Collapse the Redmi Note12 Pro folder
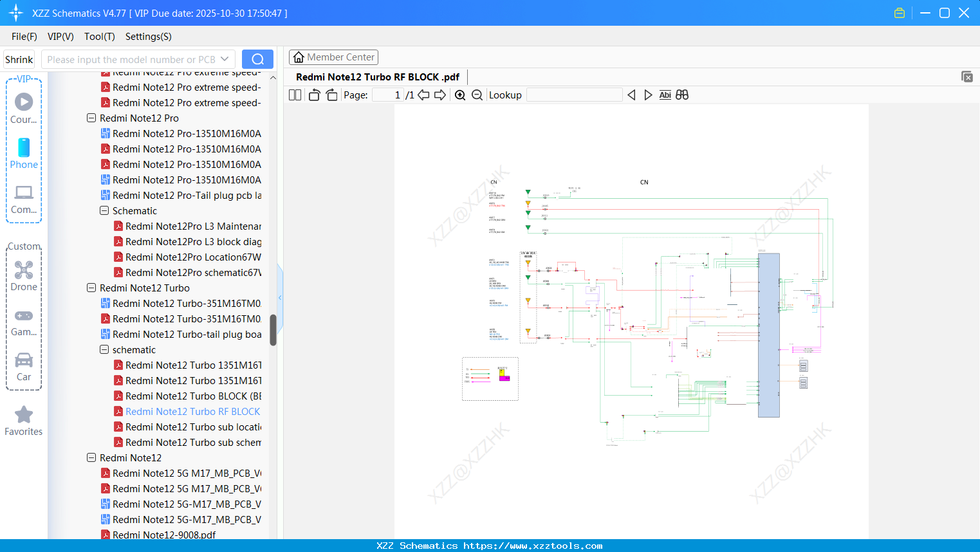 [91, 118]
